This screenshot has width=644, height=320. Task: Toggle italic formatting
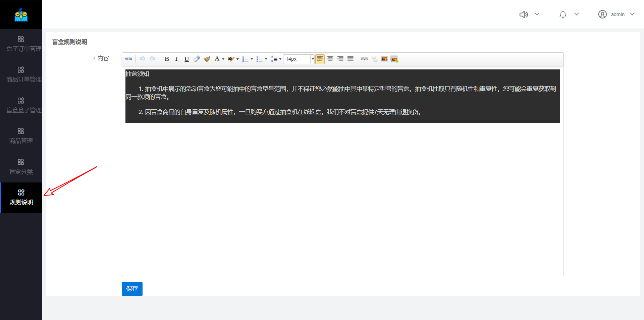176,59
